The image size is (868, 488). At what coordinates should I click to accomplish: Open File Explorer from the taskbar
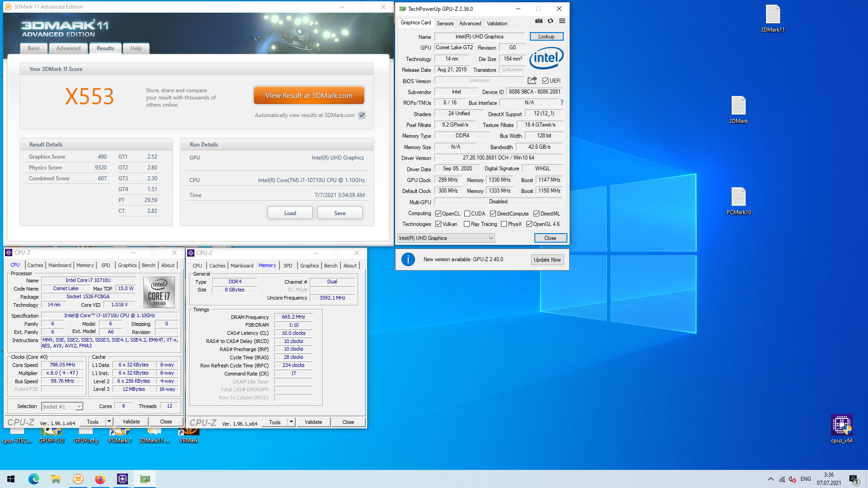56,479
